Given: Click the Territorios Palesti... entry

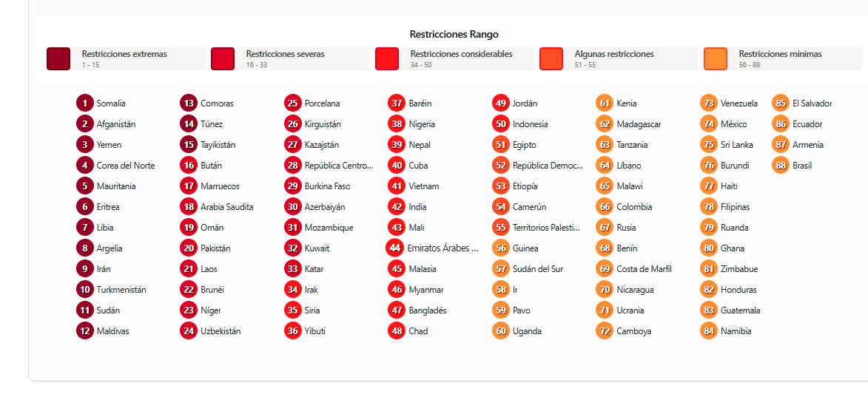Looking at the screenshot, I should point(546,228).
